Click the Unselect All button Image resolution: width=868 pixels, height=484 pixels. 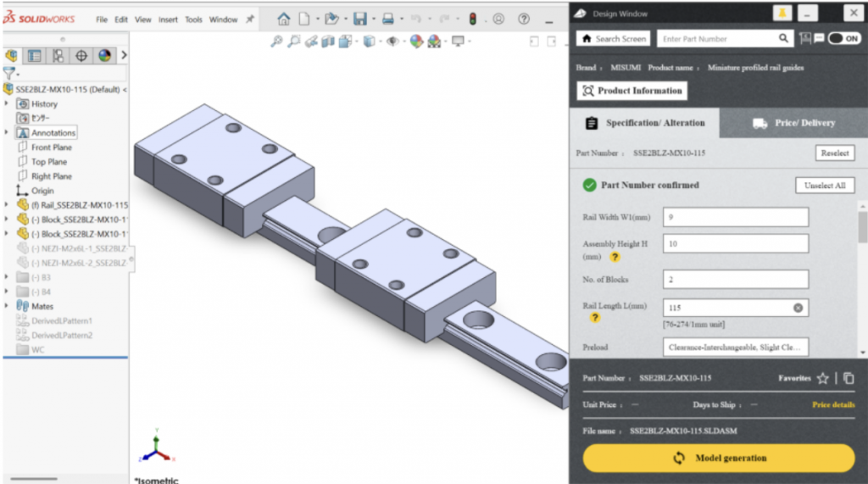tap(824, 186)
